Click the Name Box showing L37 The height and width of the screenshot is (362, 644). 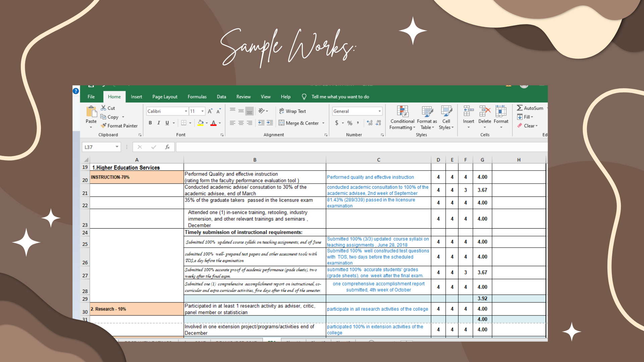click(101, 147)
